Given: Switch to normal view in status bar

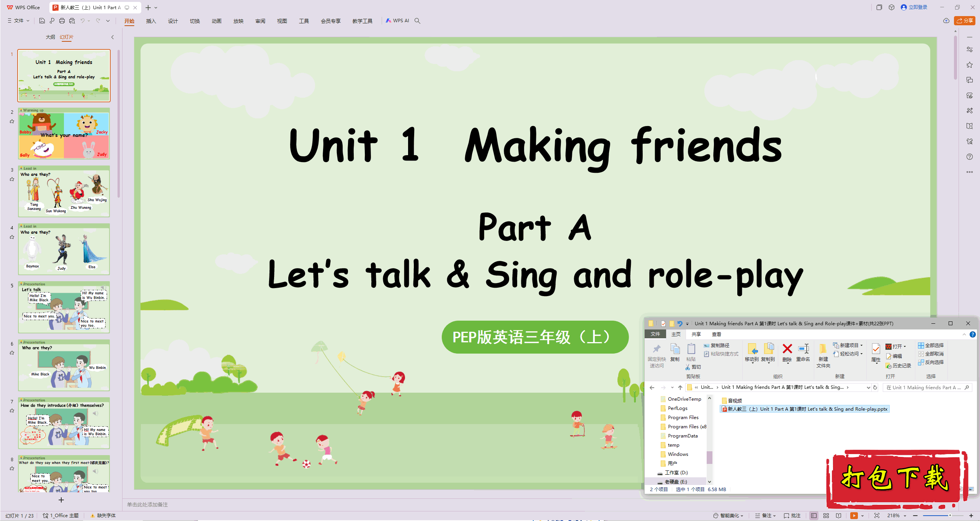Looking at the screenshot, I should (x=814, y=516).
